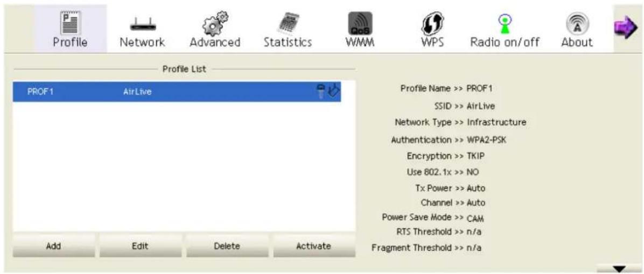
Task: Click the Edit button
Action: pyautogui.click(x=141, y=246)
